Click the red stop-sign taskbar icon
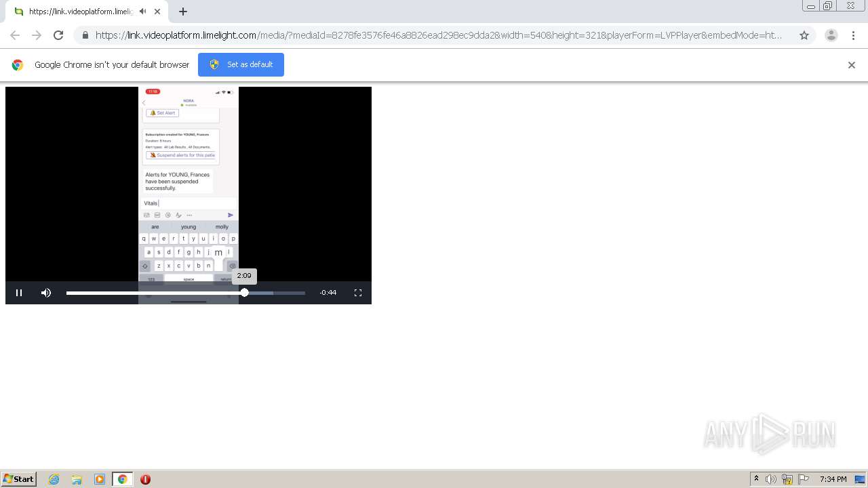The height and width of the screenshot is (488, 868). [145, 479]
